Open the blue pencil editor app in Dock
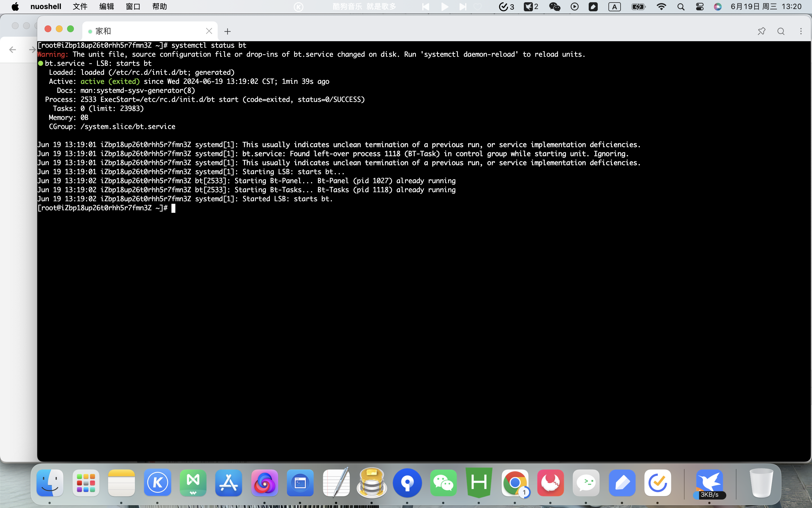The height and width of the screenshot is (508, 812). click(622, 483)
